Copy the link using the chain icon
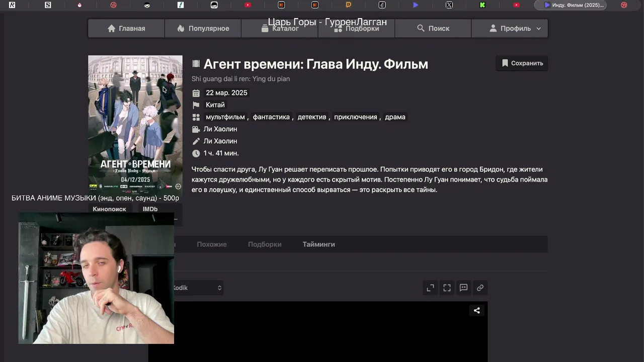This screenshot has height=362, width=644. (480, 288)
